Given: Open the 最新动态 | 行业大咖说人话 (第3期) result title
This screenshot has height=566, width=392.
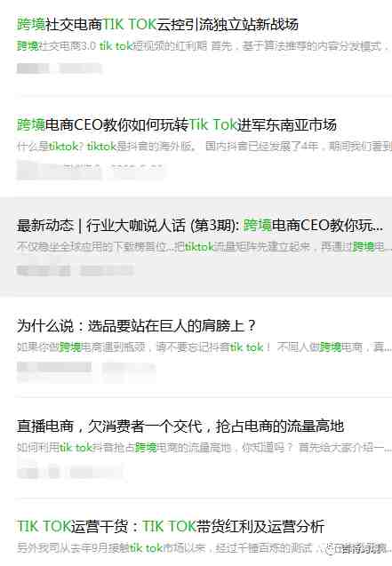Looking at the screenshot, I should click(200, 226).
